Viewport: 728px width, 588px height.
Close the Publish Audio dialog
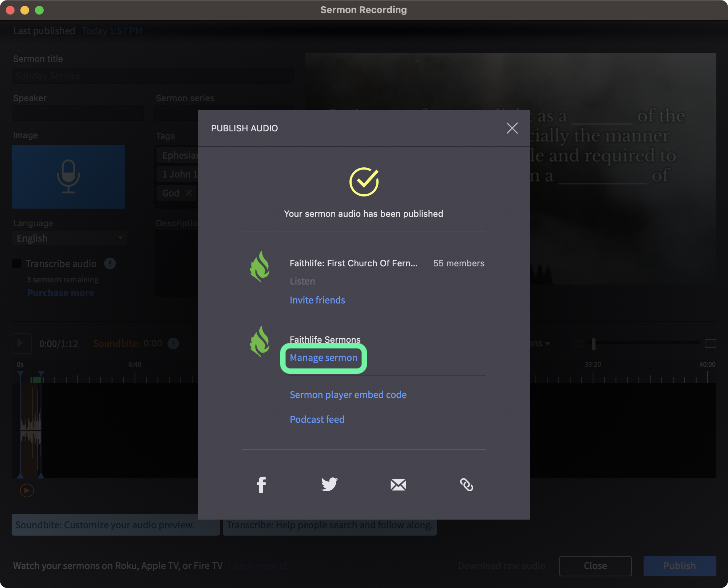[x=512, y=128]
